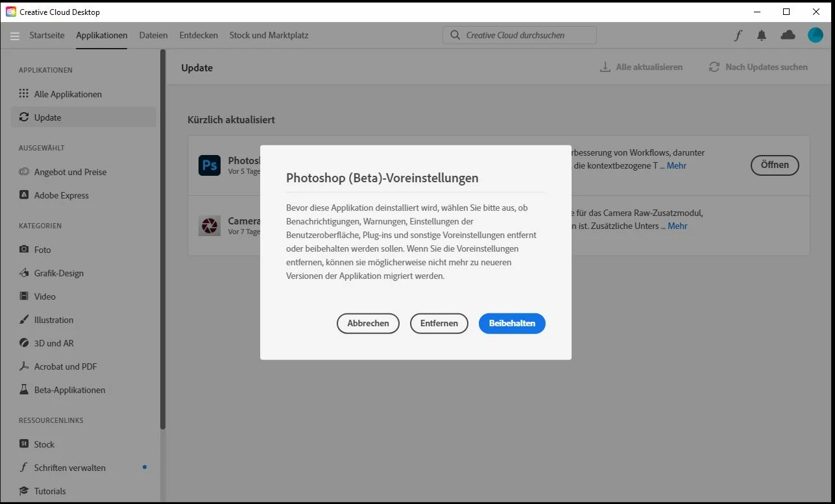This screenshot has height=504, width=835.
Task: Open Stock resource link label
Action: pyautogui.click(x=44, y=444)
